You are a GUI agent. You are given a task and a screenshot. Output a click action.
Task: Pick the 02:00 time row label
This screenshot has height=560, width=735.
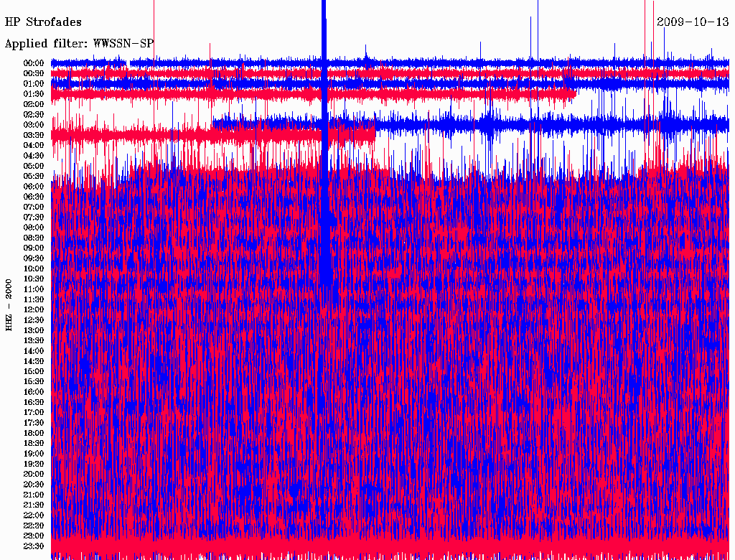click(x=34, y=104)
